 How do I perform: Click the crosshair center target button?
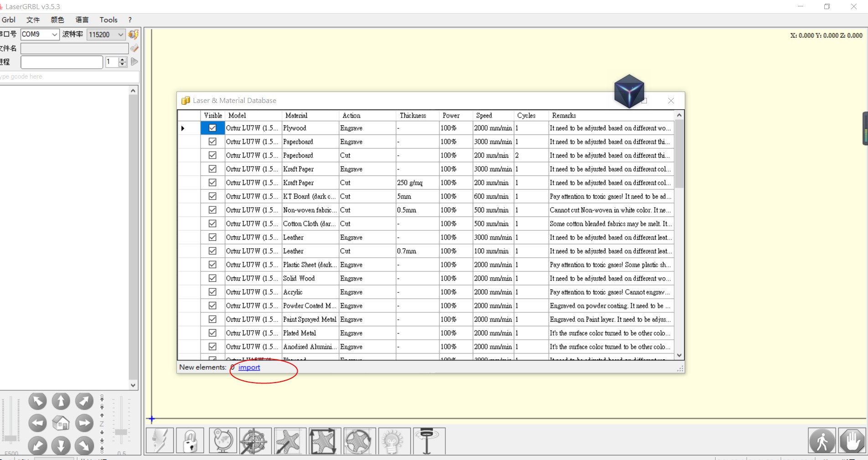pyautogui.click(x=255, y=440)
